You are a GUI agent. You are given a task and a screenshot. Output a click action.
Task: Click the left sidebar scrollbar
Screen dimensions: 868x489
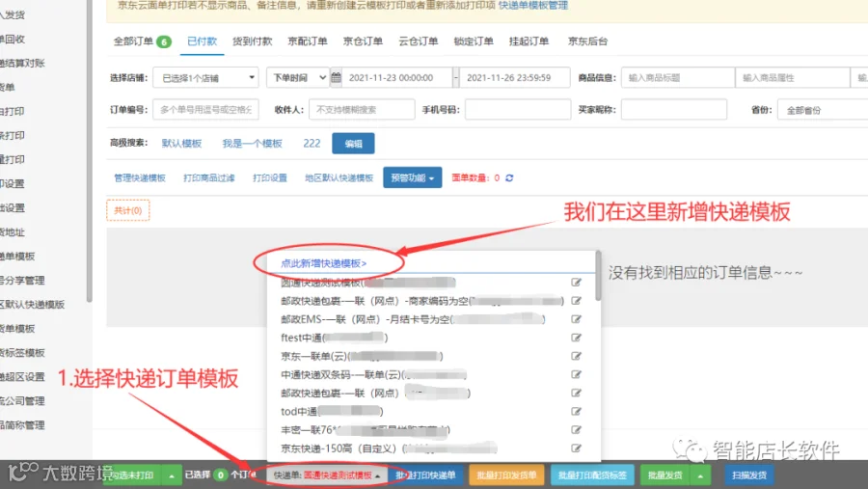[89, 150]
